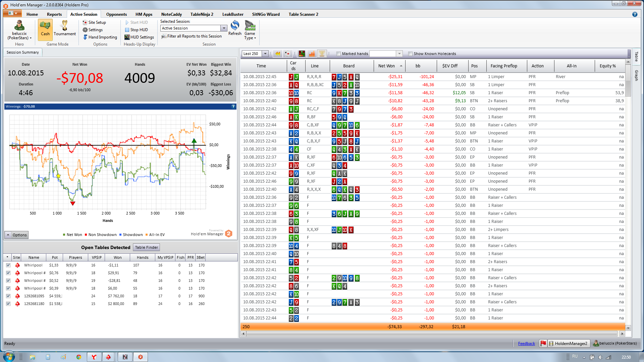644x362 pixels.
Task: Open Paint from the taskbar
Action: coord(63,357)
